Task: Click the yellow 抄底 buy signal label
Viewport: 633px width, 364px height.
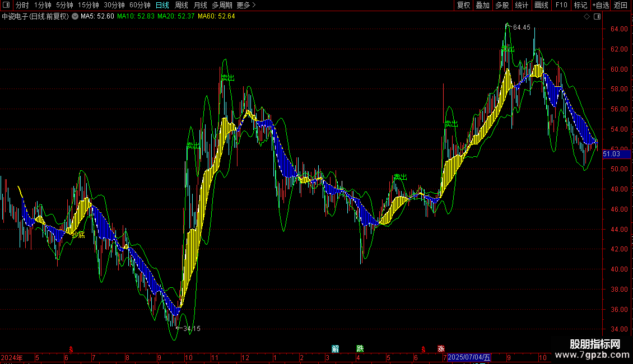Action: coord(78,235)
